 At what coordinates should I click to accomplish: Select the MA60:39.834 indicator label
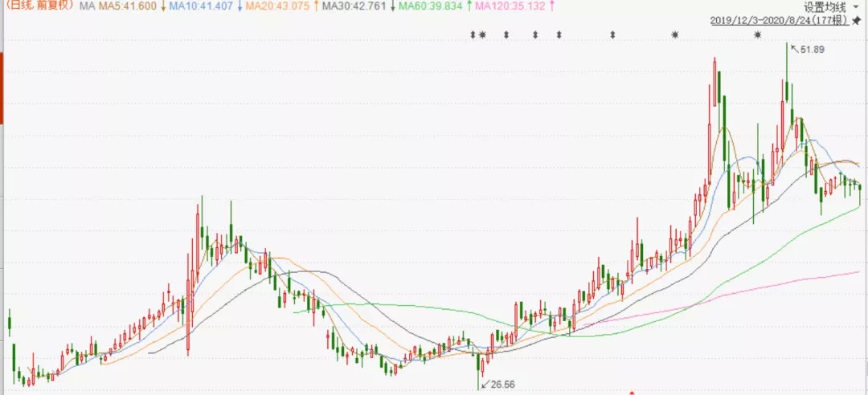[431, 6]
